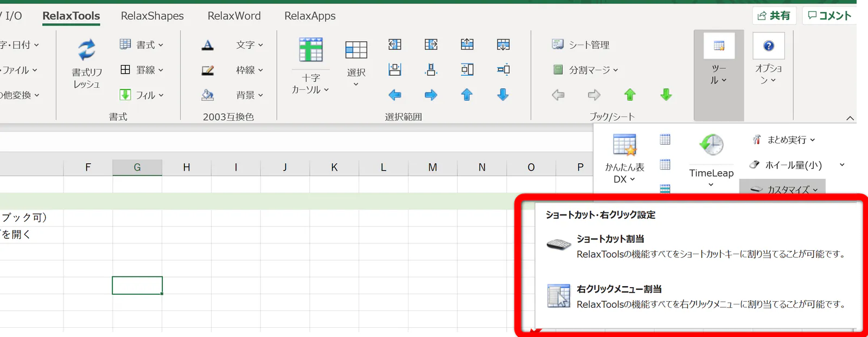Open the かんたん表 DX menu
The image size is (868, 337).
click(624, 159)
